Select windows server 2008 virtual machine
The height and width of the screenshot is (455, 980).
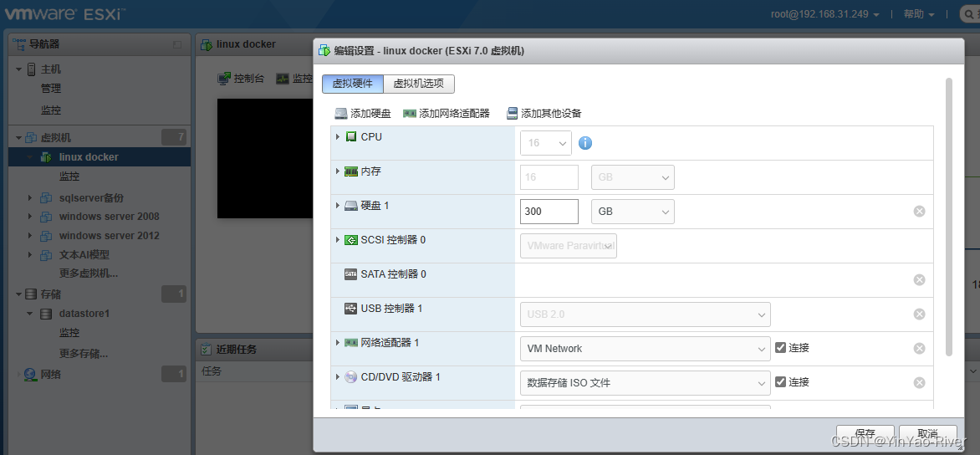[x=110, y=217]
